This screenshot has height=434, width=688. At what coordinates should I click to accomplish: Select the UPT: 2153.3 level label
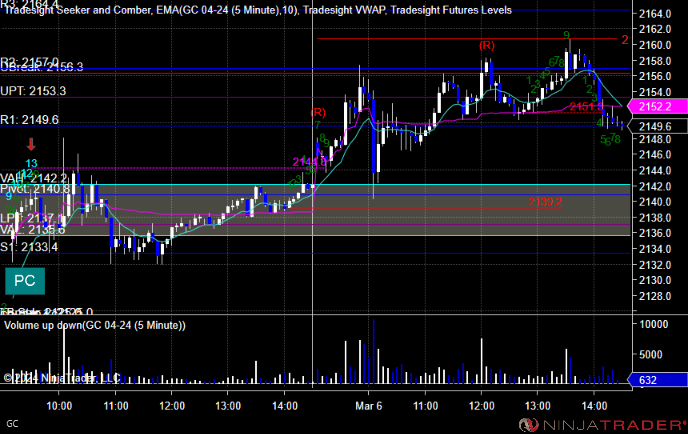point(33,91)
